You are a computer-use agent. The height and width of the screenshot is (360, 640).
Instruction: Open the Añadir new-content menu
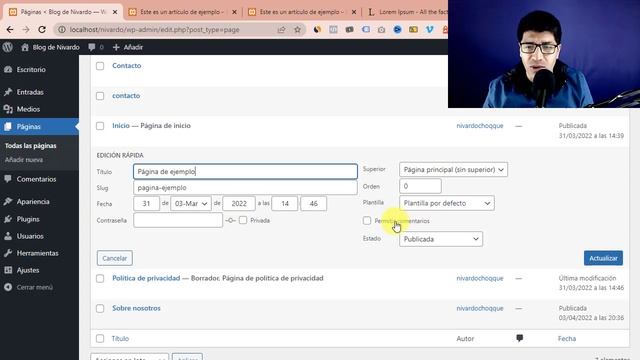coord(128,47)
